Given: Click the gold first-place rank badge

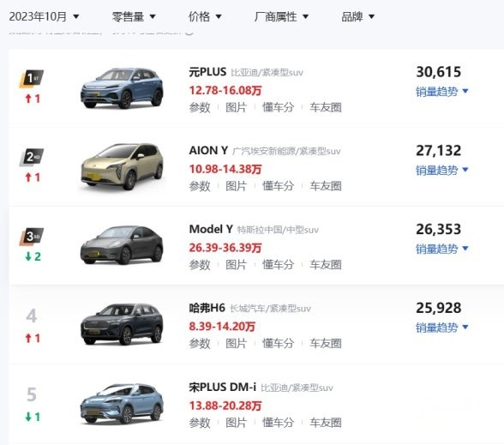Looking at the screenshot, I should [x=31, y=79].
